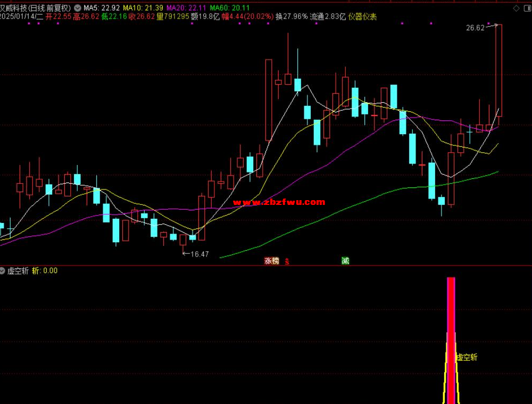
Task: Expand the 虚空斩 indicator panel dropdown
Action: click(2, 270)
